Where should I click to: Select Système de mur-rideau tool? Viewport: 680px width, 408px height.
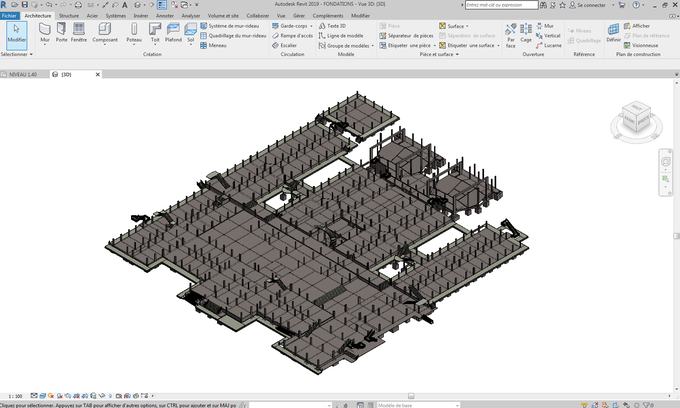tap(230, 26)
